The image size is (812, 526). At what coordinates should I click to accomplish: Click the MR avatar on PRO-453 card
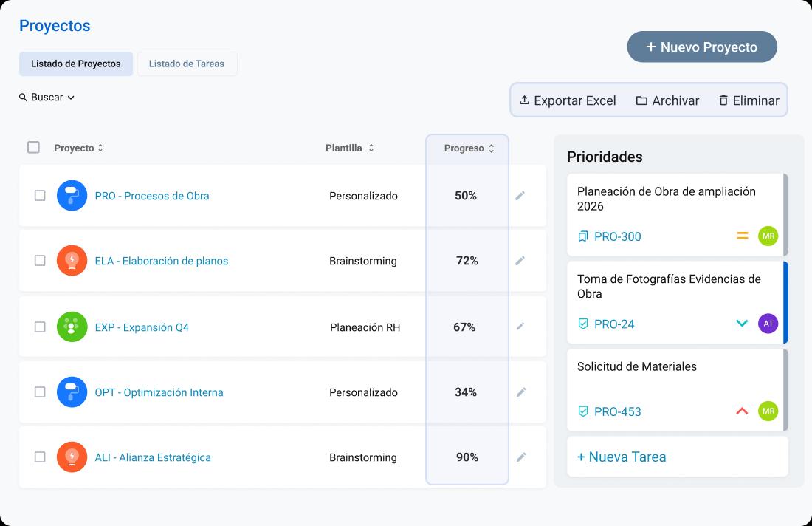(x=768, y=411)
